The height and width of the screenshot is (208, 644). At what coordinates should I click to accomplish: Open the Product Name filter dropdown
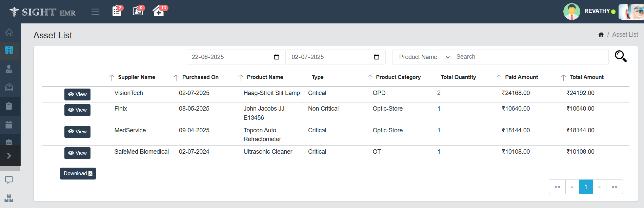coord(421,57)
